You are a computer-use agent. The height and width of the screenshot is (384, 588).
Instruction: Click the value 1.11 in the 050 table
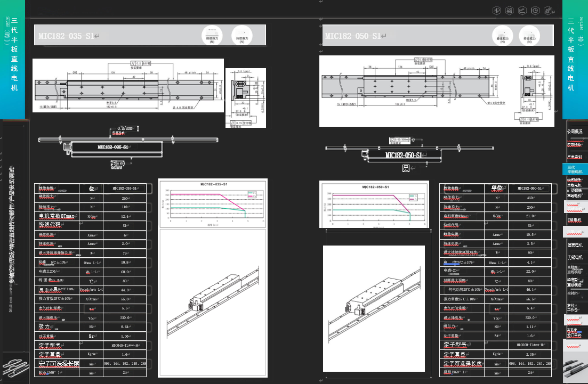coord(530,326)
